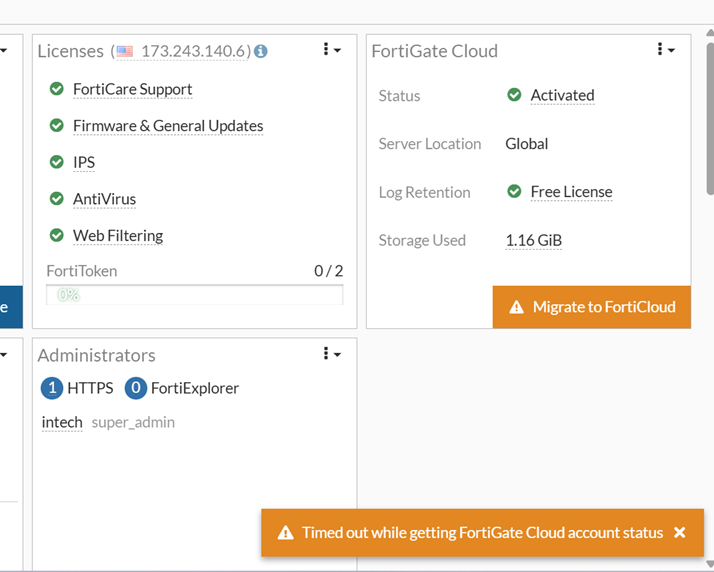
Task: Click the vertical scrollbar on the right
Action: click(709, 120)
